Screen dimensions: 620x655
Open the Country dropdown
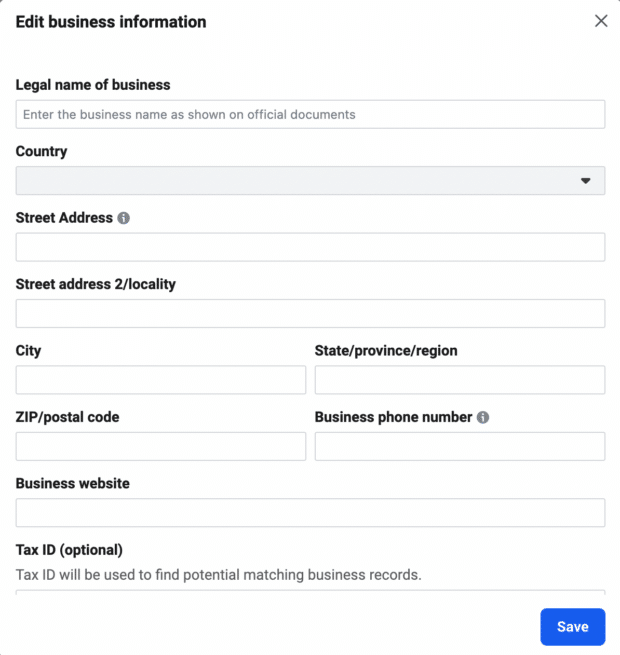pyautogui.click(x=310, y=180)
